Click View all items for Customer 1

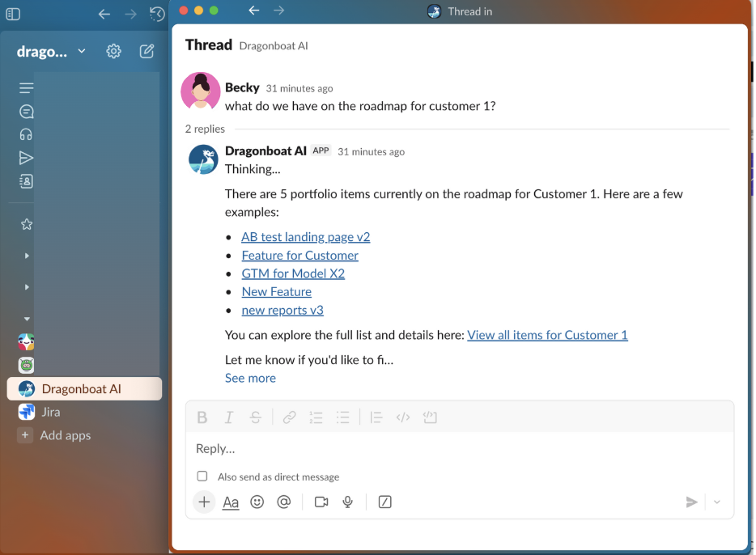[x=547, y=335]
